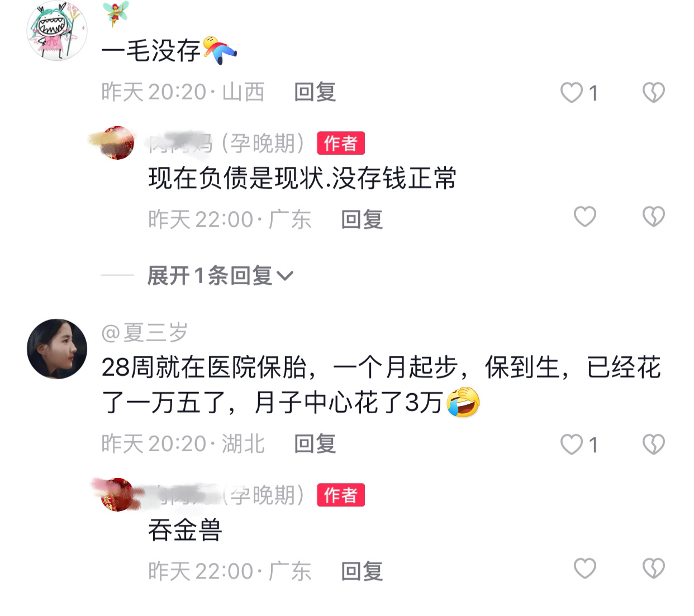This screenshot has height=616, width=694.
Task: Reply to the author's 现在负债是现状 comment
Action: 362,219
